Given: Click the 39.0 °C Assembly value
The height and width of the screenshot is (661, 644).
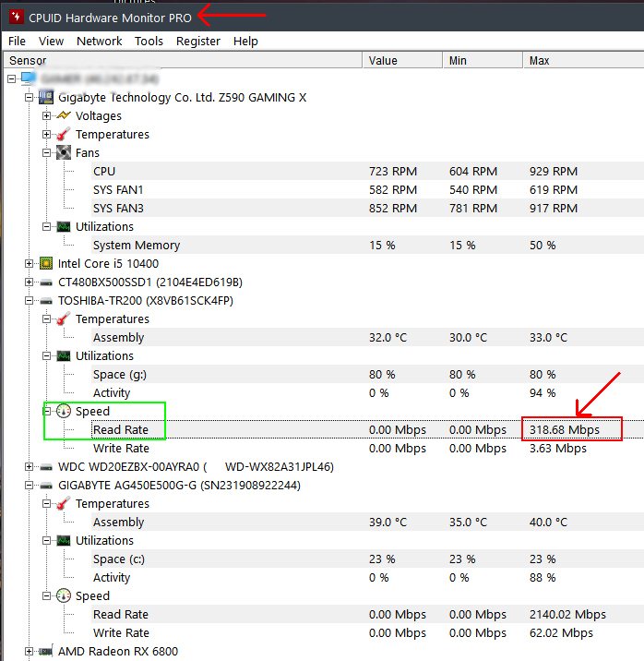Looking at the screenshot, I should tap(388, 522).
